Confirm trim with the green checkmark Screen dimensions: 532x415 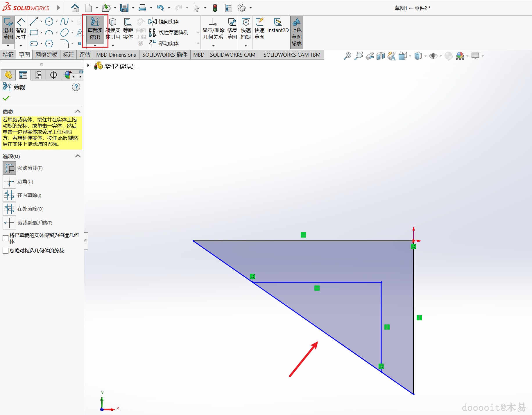(x=6, y=98)
